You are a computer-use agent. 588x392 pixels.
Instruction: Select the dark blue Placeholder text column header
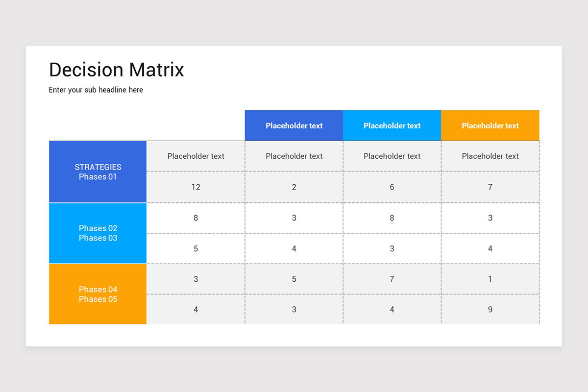[x=294, y=125]
